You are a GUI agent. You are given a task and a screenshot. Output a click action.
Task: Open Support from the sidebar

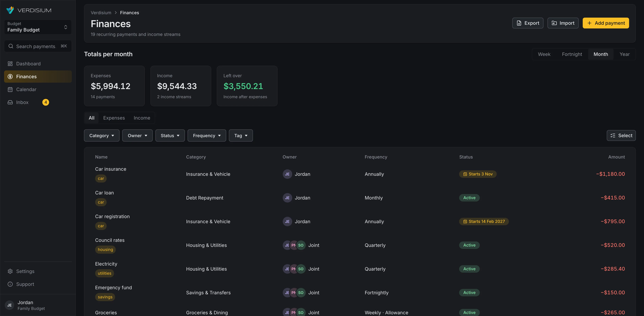click(x=38, y=284)
